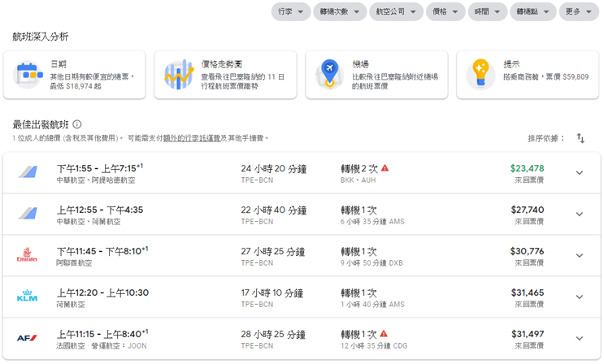Click the calendar icon in the 日期 card
The image size is (604, 364).
click(28, 75)
